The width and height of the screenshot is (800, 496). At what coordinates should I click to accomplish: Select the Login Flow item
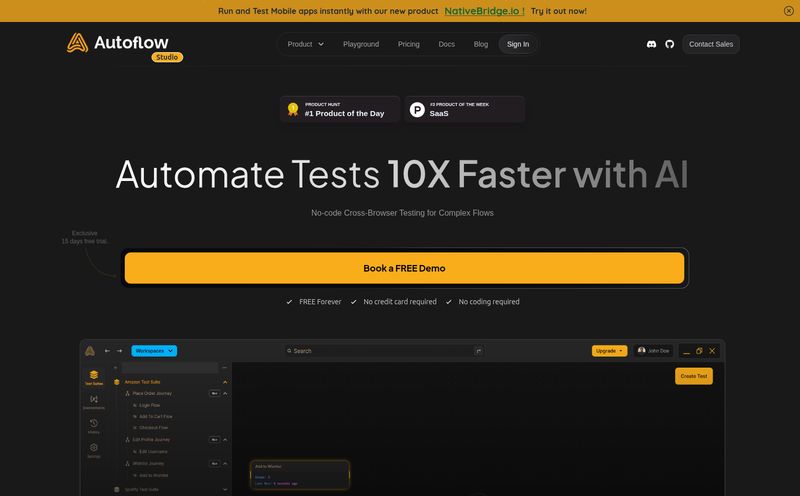[146, 405]
